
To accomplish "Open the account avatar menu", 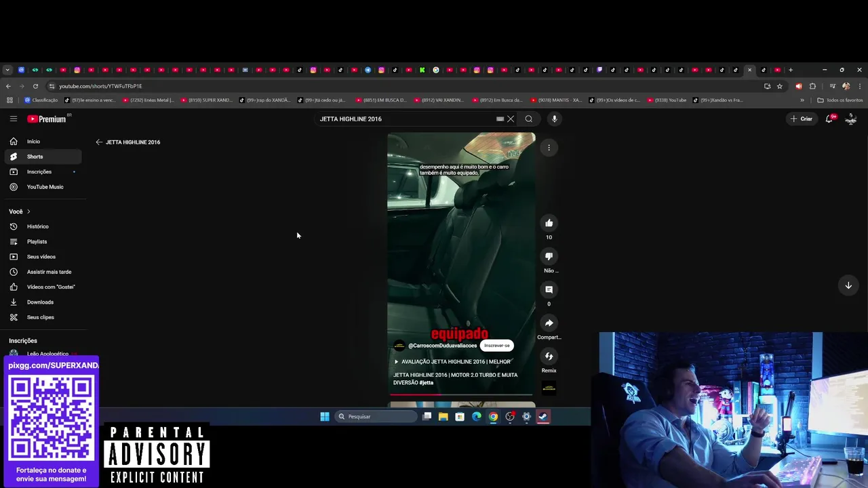I will coord(851,119).
